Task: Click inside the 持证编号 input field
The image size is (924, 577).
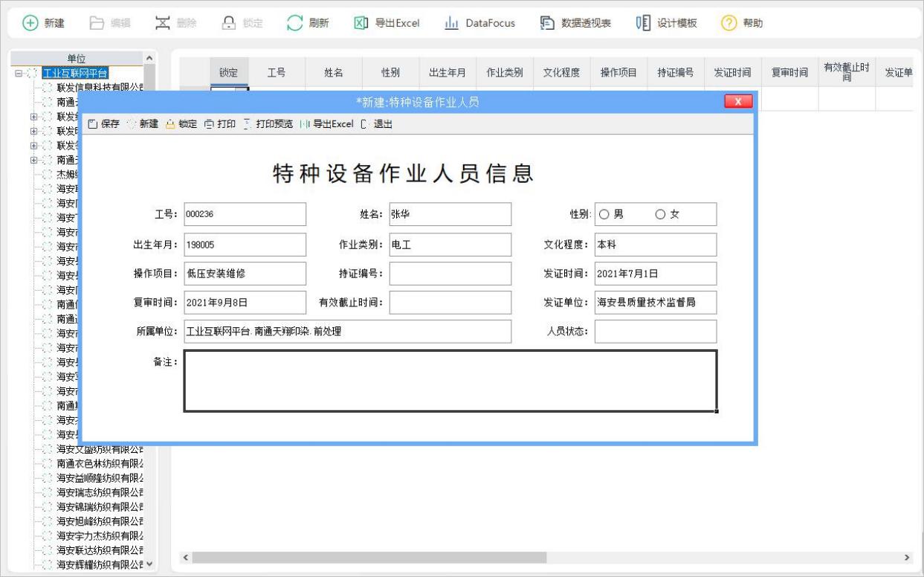Action: (x=450, y=273)
